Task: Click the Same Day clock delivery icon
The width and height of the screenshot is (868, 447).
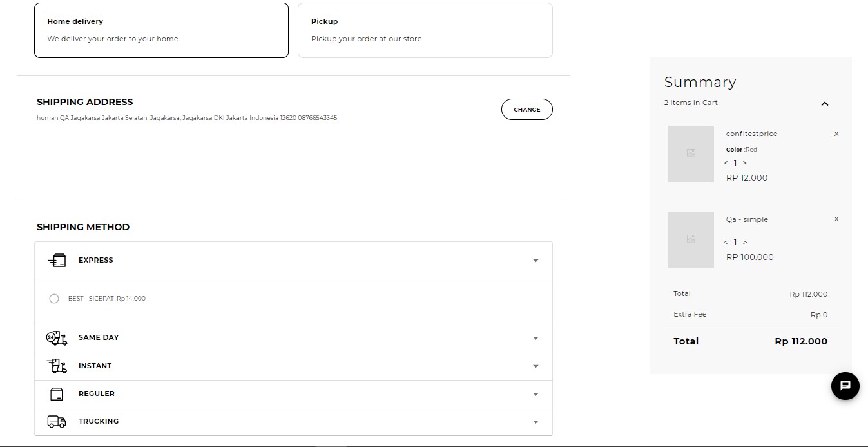Action: click(x=56, y=337)
